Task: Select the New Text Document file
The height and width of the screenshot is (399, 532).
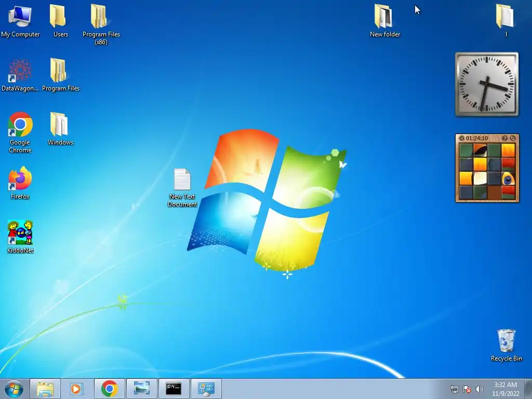Action: [182, 188]
